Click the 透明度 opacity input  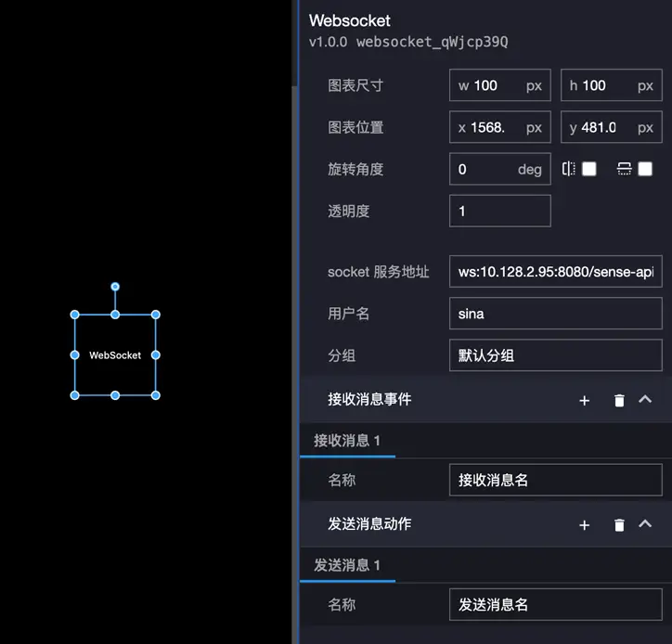499,211
